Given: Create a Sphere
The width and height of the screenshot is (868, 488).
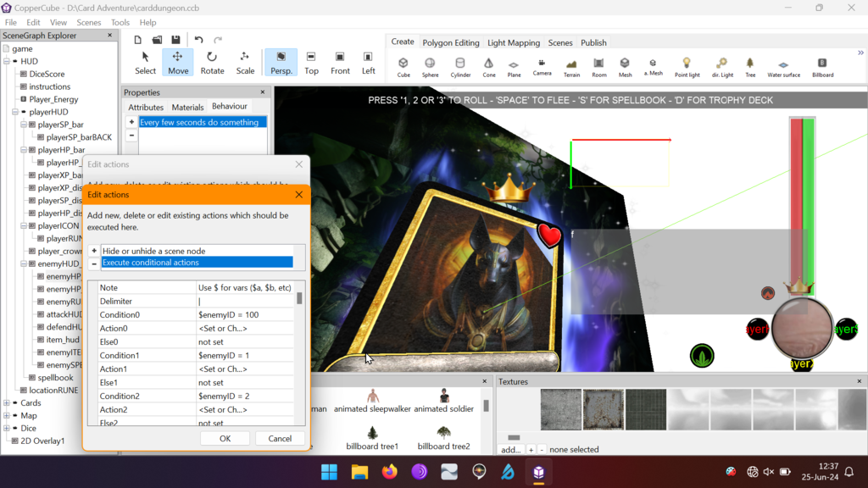Looking at the screenshot, I should pos(430,67).
